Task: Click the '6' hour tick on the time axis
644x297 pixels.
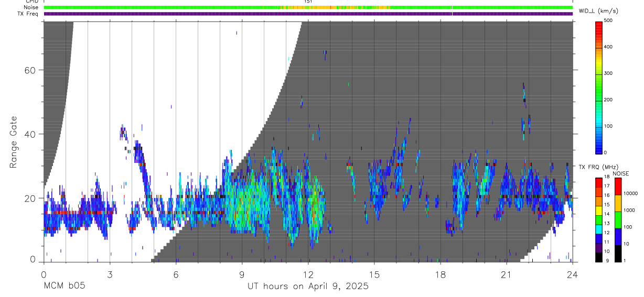Action: click(176, 274)
